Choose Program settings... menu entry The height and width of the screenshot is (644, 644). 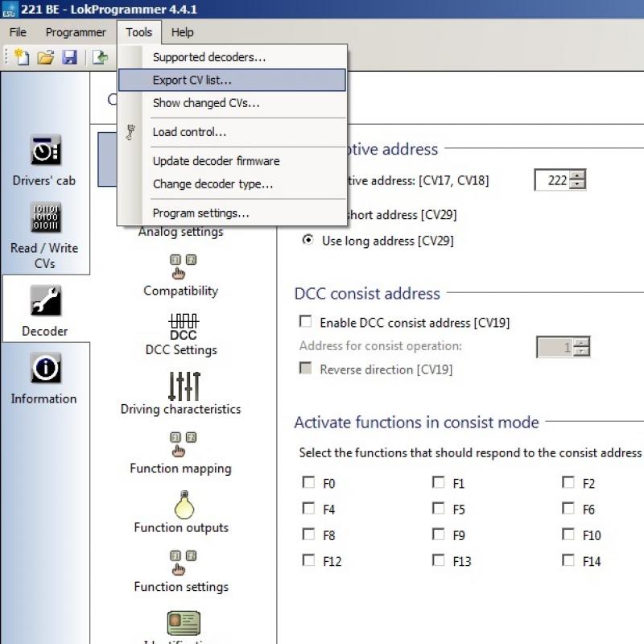[x=232, y=213]
